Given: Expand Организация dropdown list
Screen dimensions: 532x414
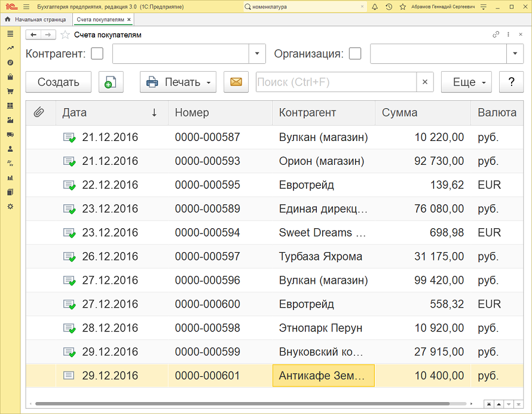Looking at the screenshot, I should click(515, 54).
